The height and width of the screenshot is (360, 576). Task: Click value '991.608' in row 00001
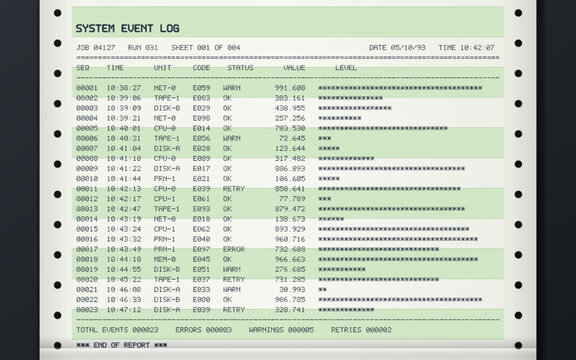pyautogui.click(x=290, y=88)
